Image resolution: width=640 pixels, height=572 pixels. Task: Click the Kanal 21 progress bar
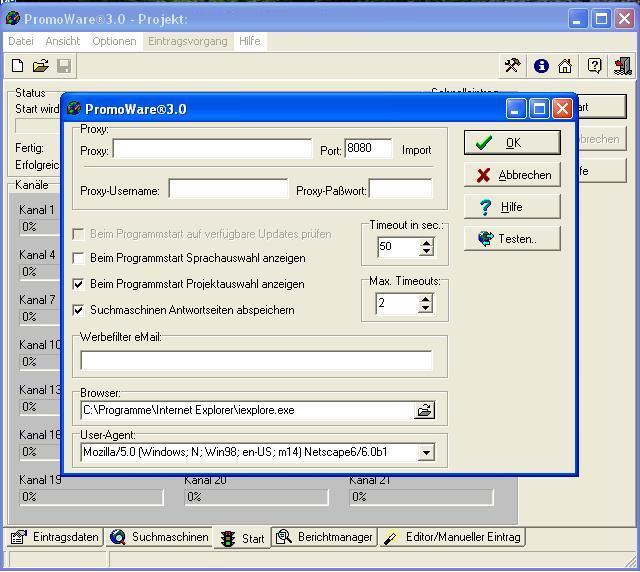pos(421,497)
